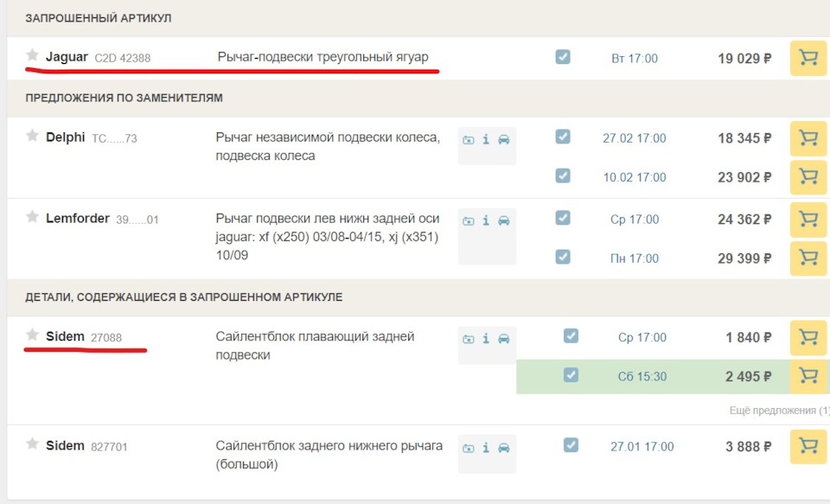830x504 pixels.
Task: Open Jaguar brand link
Action: click(67, 57)
